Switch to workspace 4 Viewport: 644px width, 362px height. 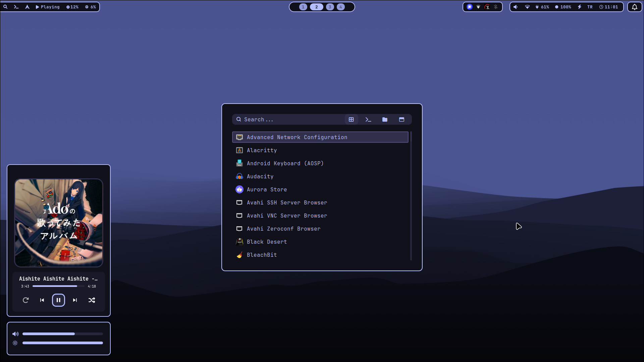click(341, 7)
